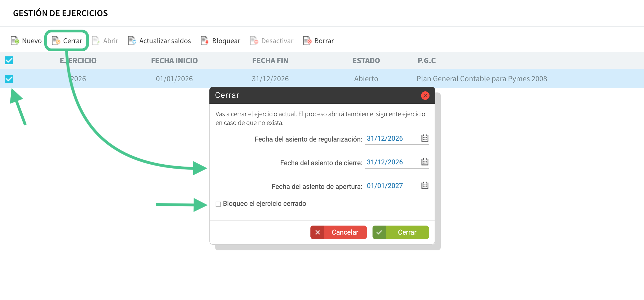Confirm with the green Cerrar button

point(400,232)
